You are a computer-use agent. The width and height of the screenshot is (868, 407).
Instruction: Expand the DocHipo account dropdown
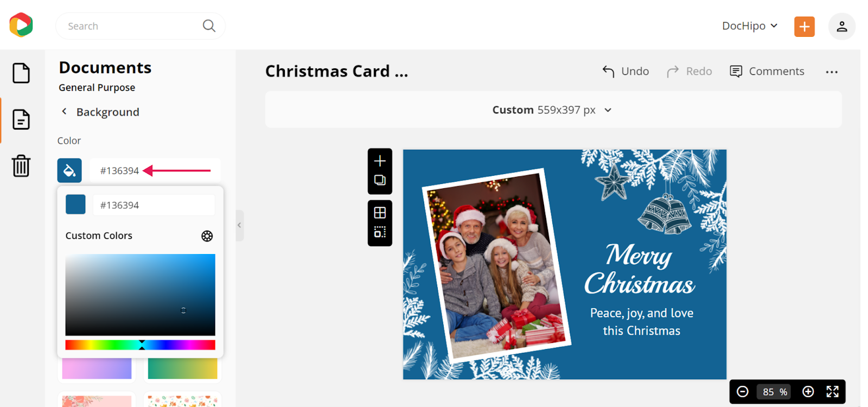pyautogui.click(x=750, y=26)
